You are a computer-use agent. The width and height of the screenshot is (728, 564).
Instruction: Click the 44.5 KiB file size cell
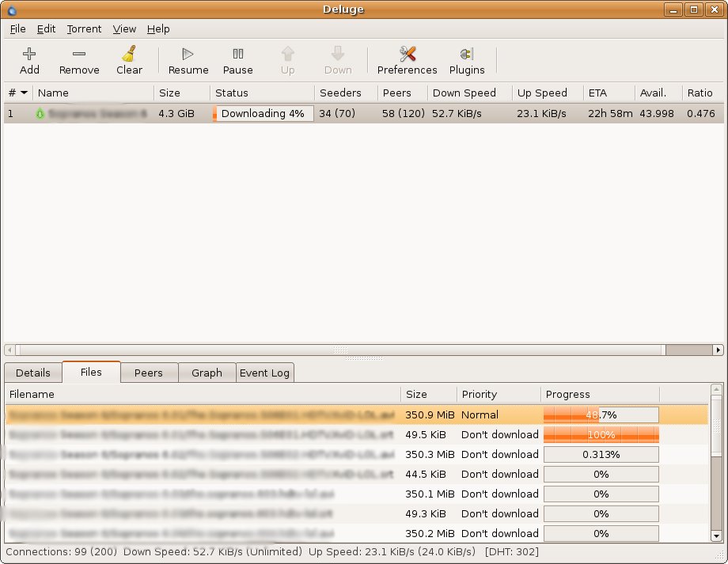(425, 475)
